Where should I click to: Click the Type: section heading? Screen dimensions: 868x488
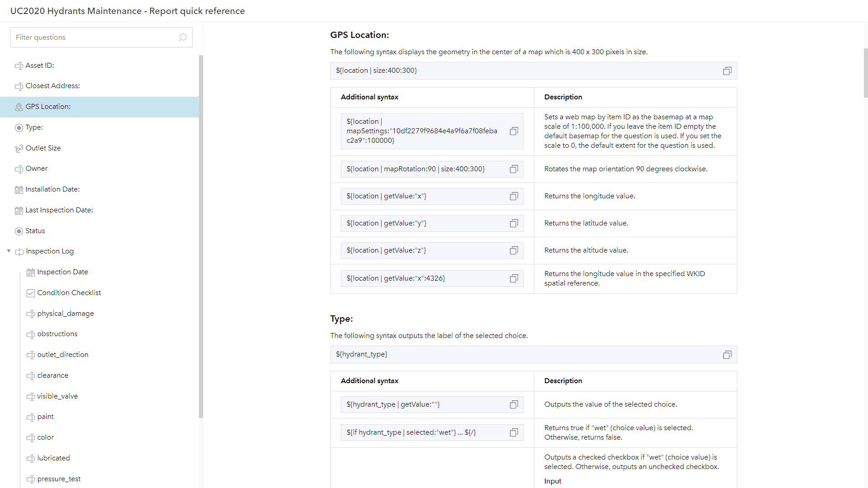click(x=341, y=319)
